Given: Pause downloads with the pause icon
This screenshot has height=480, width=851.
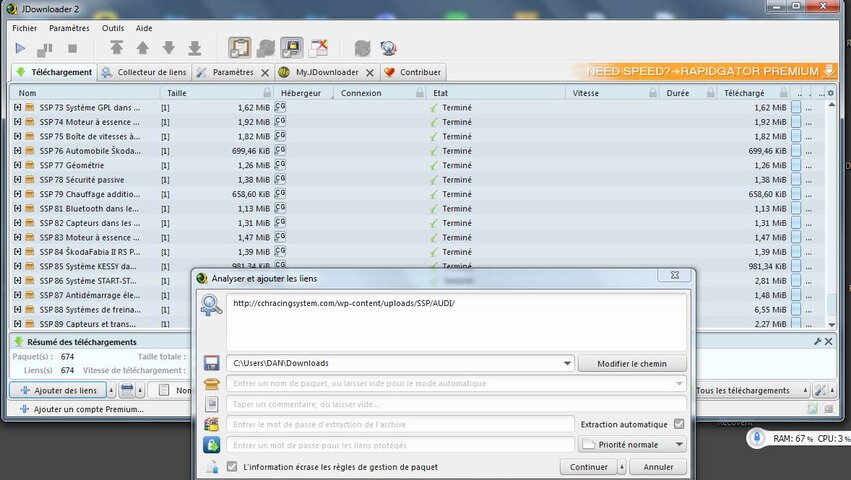Looking at the screenshot, I should pos(45,49).
